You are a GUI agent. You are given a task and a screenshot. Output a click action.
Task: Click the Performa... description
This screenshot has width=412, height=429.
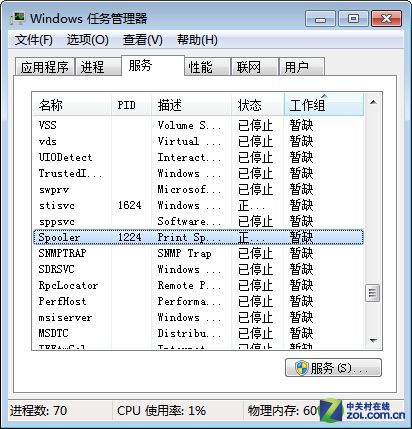pos(189,301)
